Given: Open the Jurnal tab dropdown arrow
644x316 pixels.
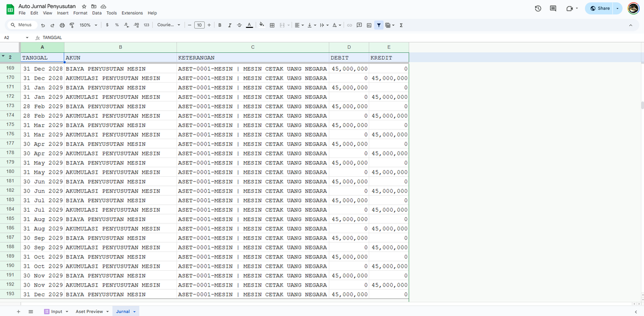Looking at the screenshot, I should pos(135,312).
